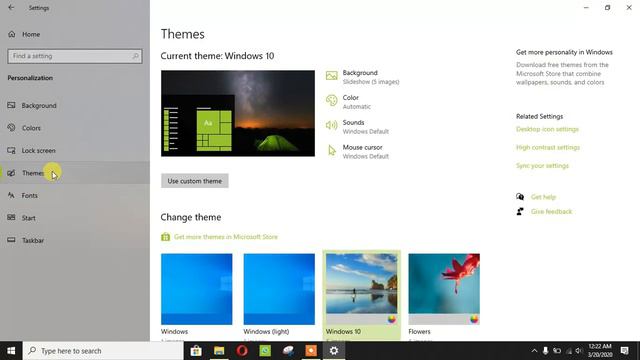Open Microsoft Store from the taskbar
Viewport: 640px width, 360px height.
[196, 351]
